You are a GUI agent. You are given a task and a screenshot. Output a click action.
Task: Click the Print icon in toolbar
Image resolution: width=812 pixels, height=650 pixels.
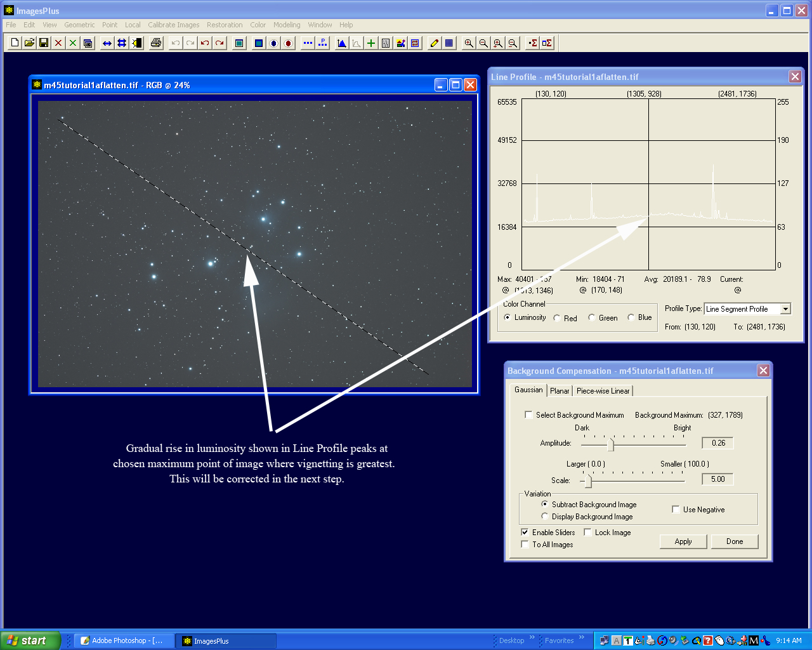[156, 43]
